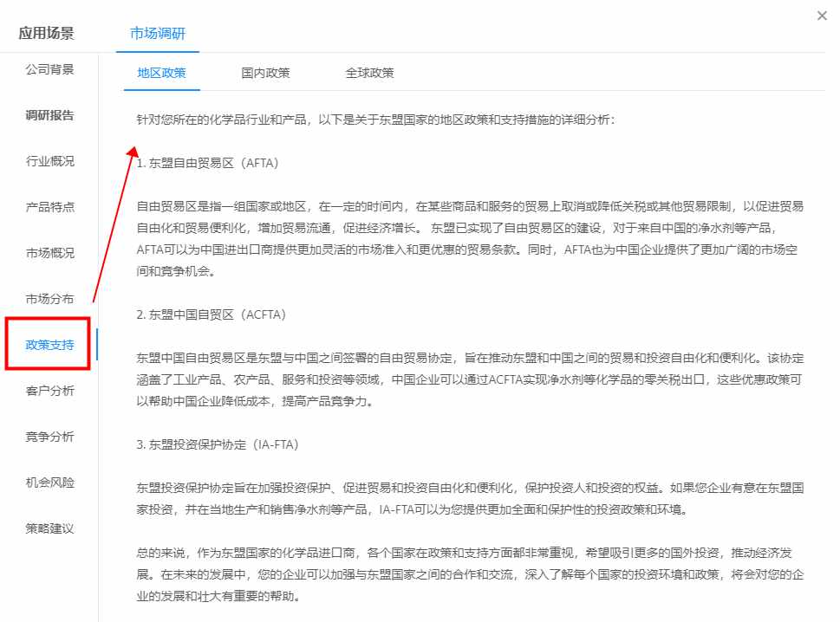The height and width of the screenshot is (622, 840).
Task: Select 公司背景 in the sidebar
Action: [x=49, y=69]
